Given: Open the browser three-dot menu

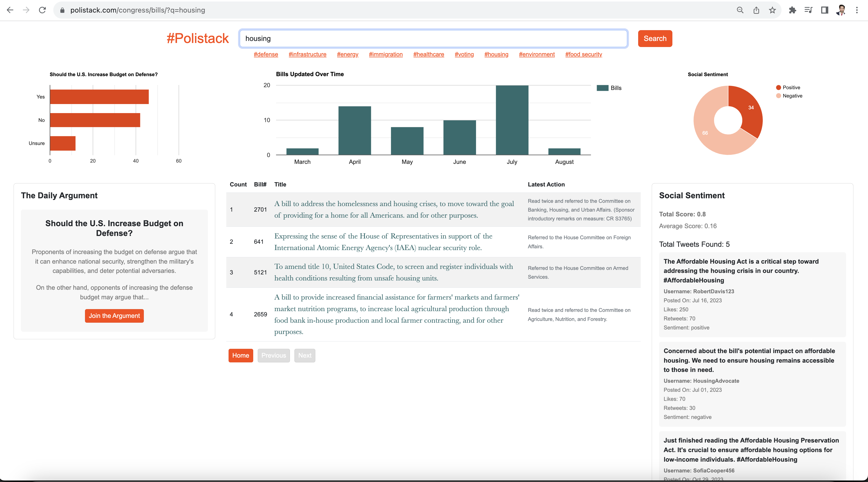Looking at the screenshot, I should tap(857, 10).
